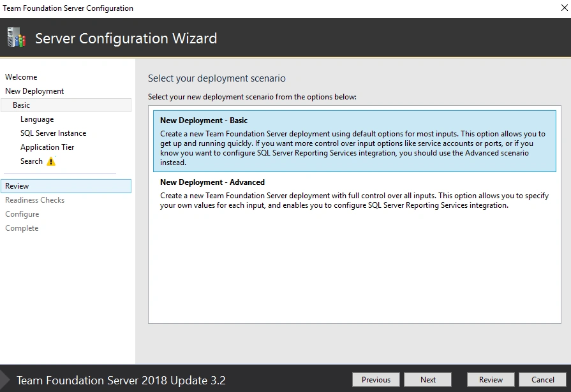Close the Team Foundation Server Configuration window
The image size is (571, 392).
click(x=564, y=8)
